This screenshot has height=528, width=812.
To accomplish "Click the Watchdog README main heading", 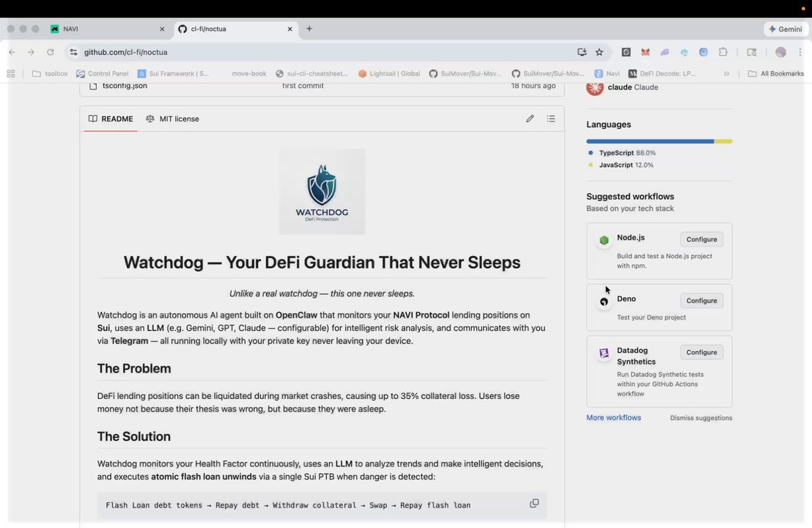I will point(322,263).
